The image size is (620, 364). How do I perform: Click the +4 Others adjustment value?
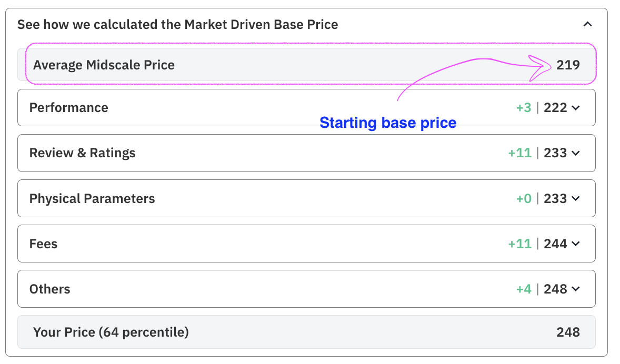point(524,289)
